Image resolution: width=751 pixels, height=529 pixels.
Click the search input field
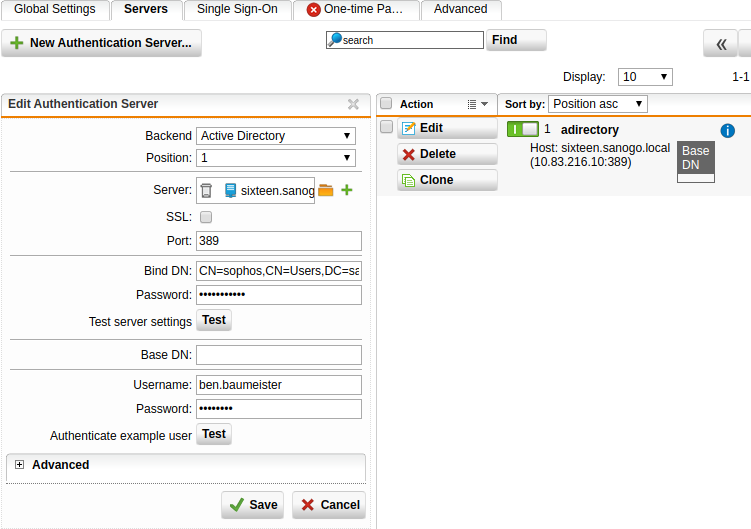(x=405, y=40)
